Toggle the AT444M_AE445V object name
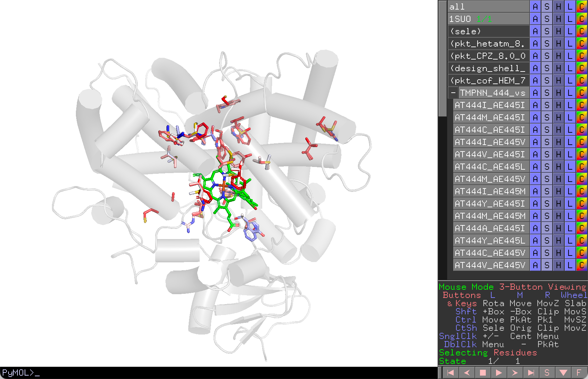588x379 pixels. (491, 179)
